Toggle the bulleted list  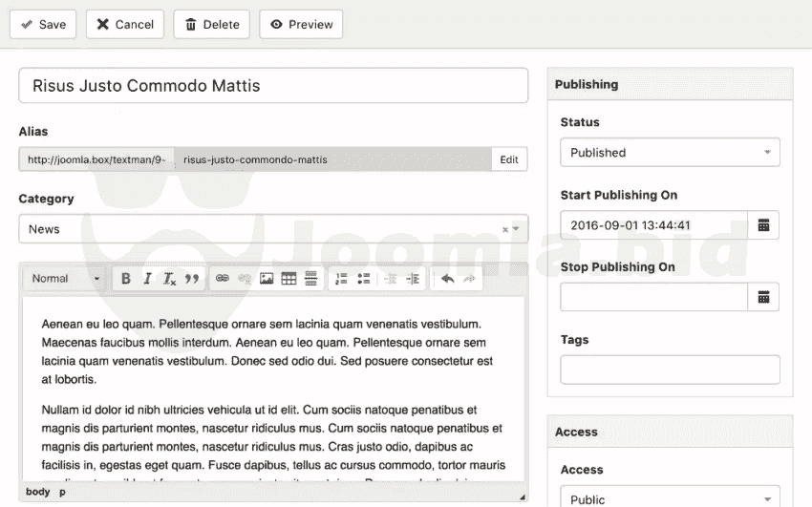coord(364,279)
